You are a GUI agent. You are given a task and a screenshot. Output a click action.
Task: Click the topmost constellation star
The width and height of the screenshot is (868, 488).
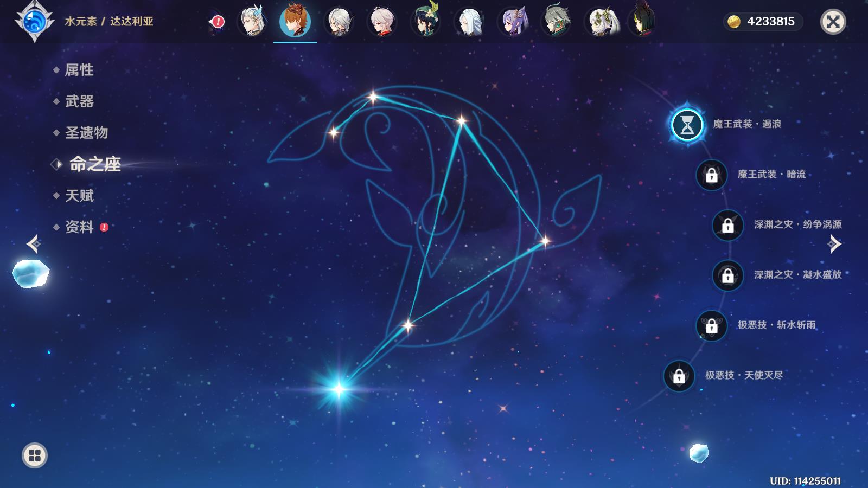(373, 97)
